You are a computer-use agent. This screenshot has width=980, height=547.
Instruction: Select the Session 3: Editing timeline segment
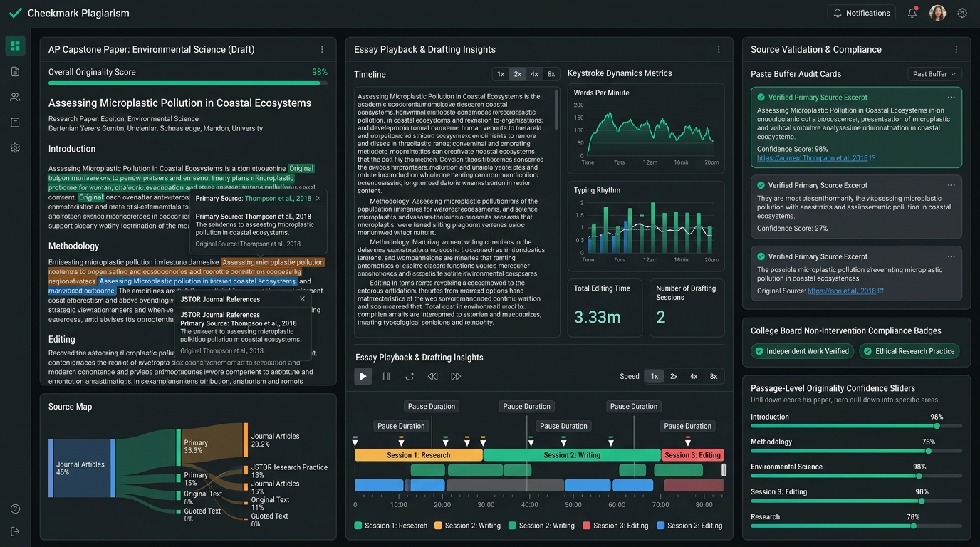693,455
